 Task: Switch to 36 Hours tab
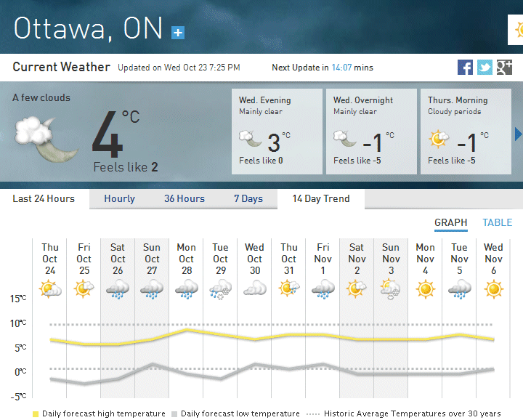tap(185, 199)
